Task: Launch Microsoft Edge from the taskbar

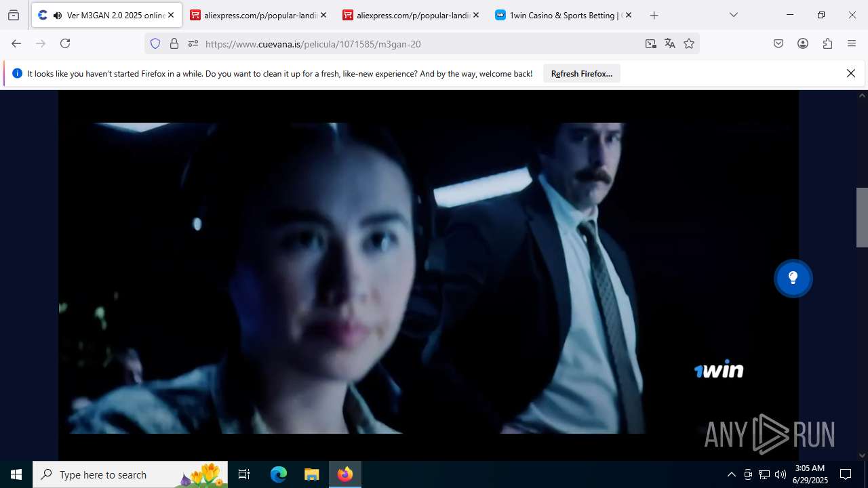Action: pos(279,474)
